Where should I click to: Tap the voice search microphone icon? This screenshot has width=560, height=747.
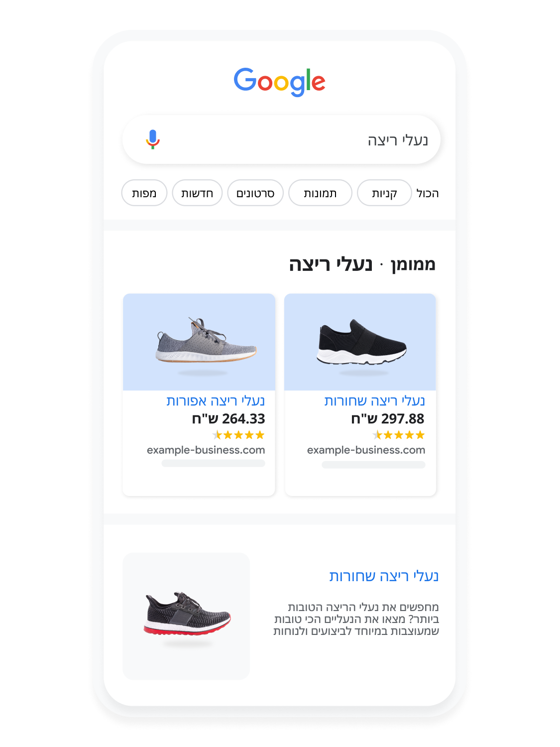coord(153,139)
